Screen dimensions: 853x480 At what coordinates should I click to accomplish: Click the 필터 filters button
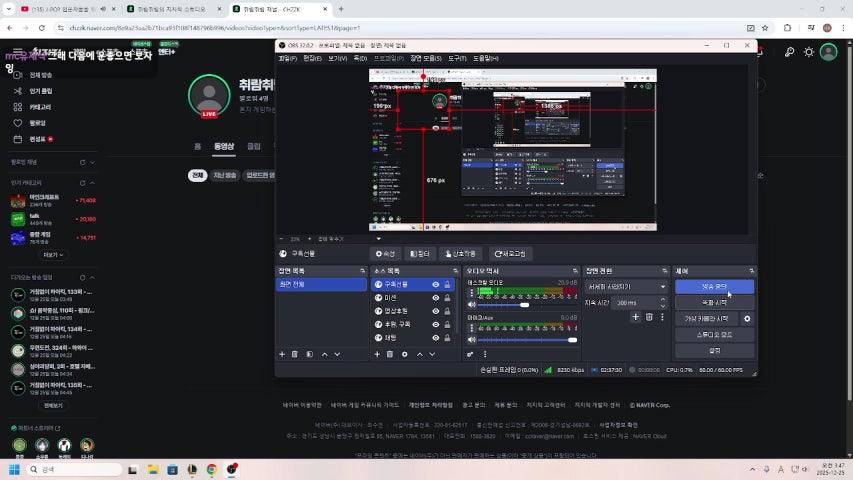tap(420, 254)
